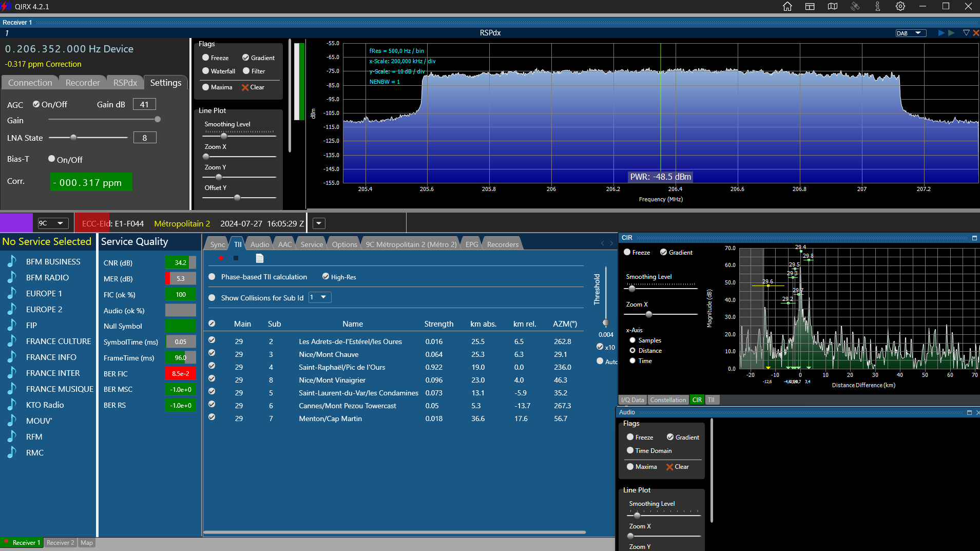Select FRANCE INFO service
This screenshot has width=980, height=551.
[x=51, y=357]
